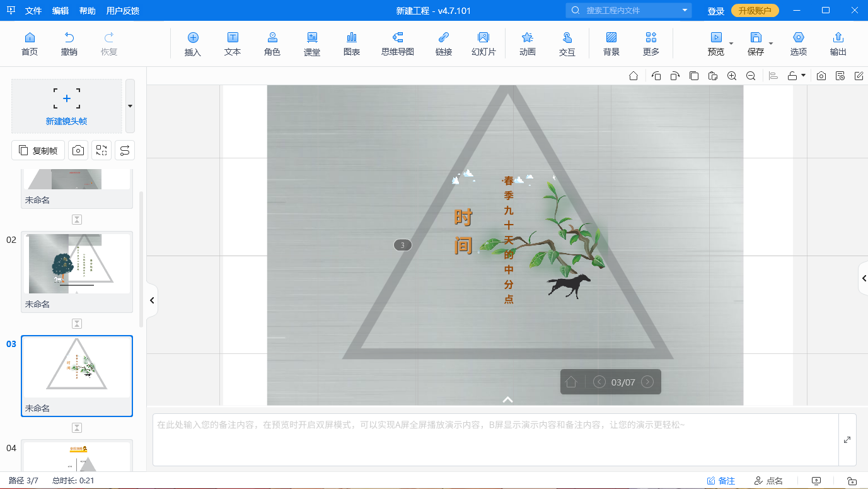Open the 幻灯片 slideshow tool
The image size is (868, 489).
click(x=483, y=44)
